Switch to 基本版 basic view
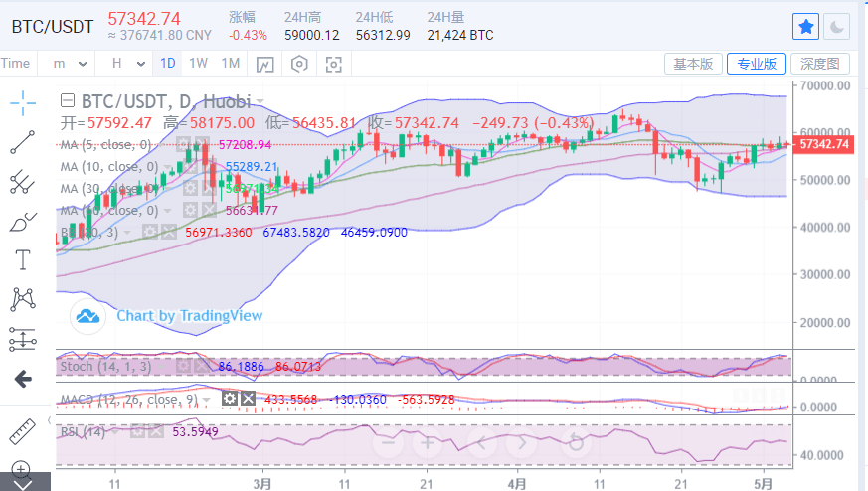 (693, 64)
